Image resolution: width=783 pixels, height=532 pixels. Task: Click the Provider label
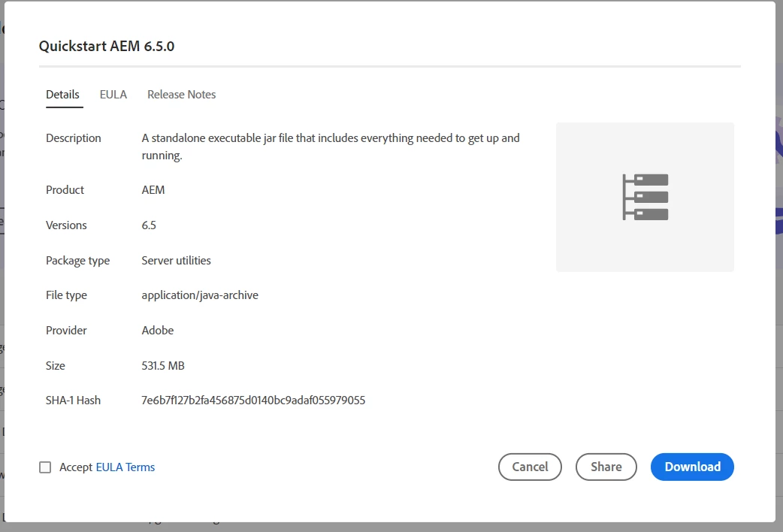tap(66, 330)
